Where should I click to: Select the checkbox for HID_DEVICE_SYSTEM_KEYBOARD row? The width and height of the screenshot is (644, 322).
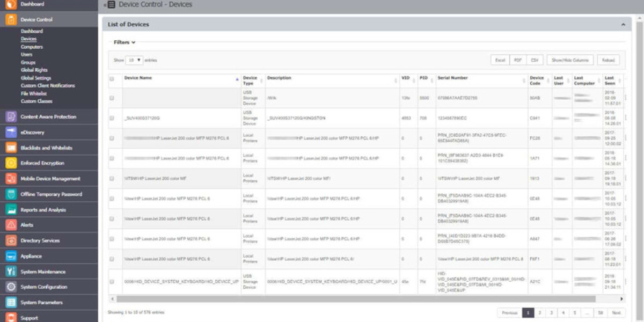point(112,281)
